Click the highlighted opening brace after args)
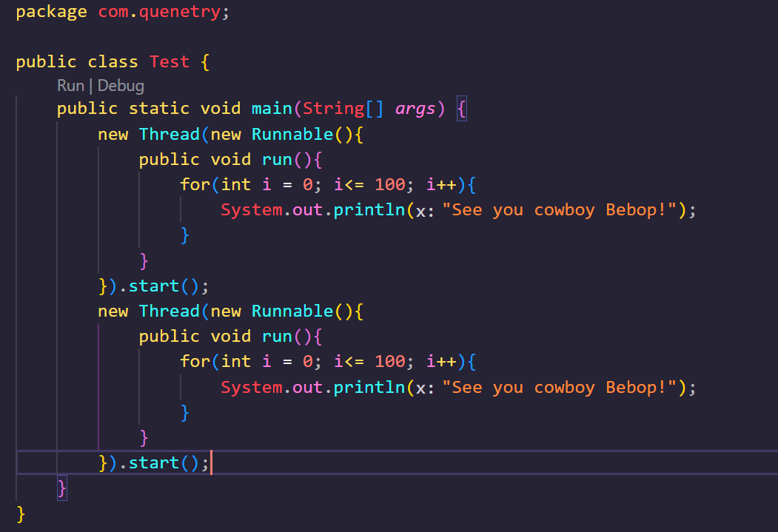The width and height of the screenshot is (778, 532). 461,109
